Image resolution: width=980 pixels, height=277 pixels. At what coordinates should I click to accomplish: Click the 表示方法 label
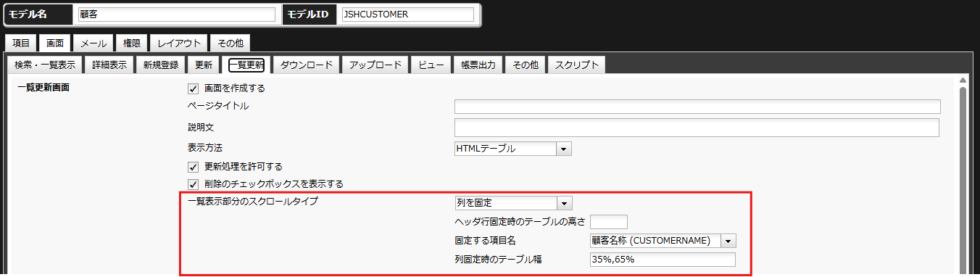pyautogui.click(x=205, y=147)
